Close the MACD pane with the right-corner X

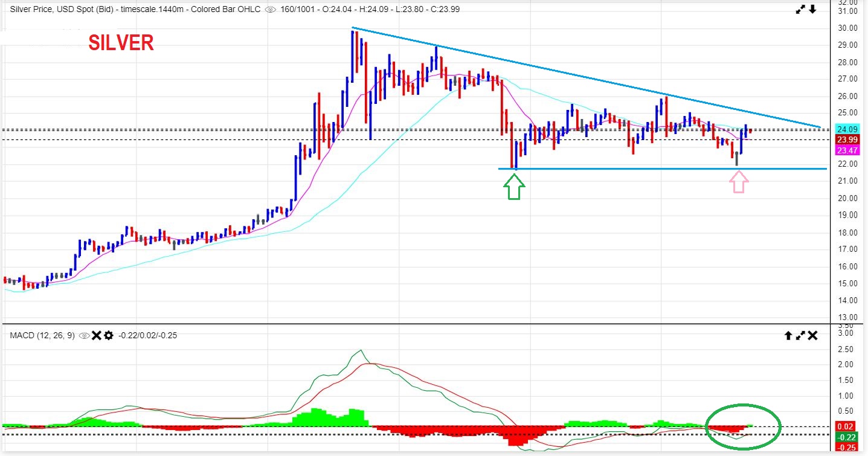tap(813, 335)
